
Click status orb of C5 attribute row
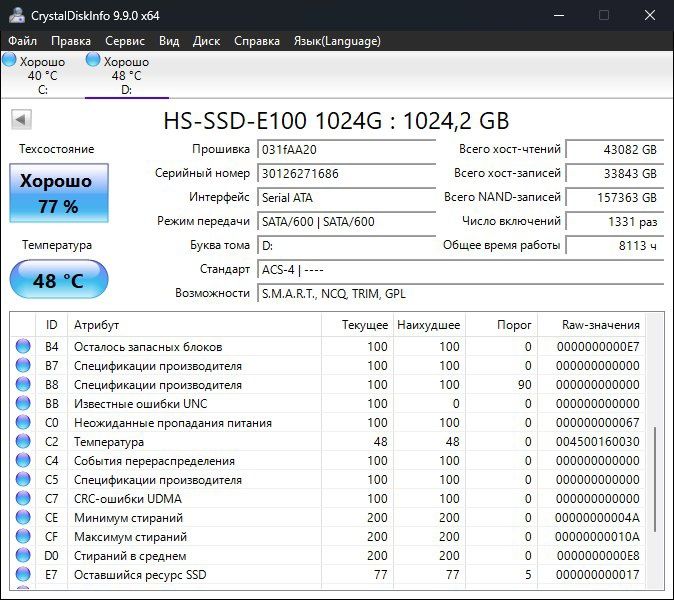pos(23,479)
